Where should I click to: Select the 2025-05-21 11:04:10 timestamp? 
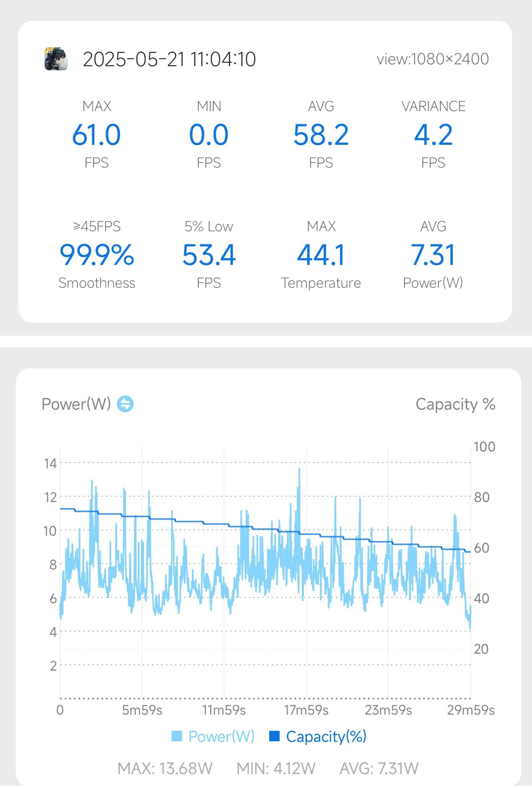pyautogui.click(x=169, y=59)
